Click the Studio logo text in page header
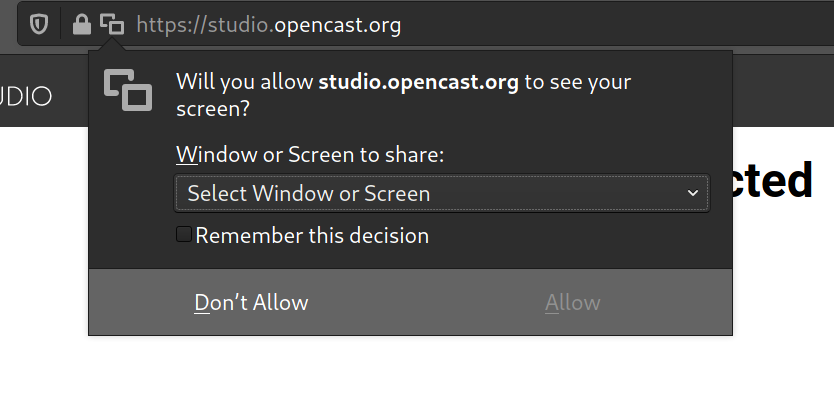 pyautogui.click(x=26, y=96)
